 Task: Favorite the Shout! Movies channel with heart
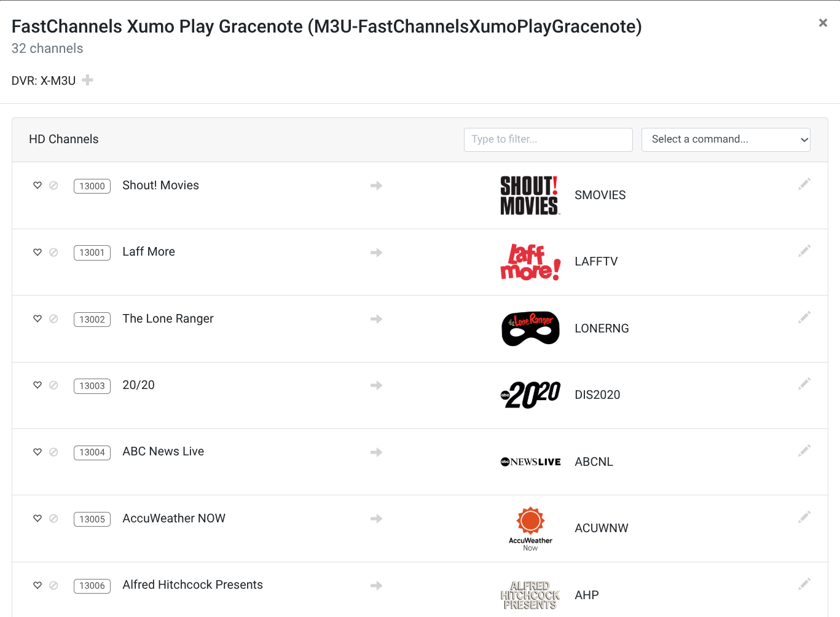(37, 186)
